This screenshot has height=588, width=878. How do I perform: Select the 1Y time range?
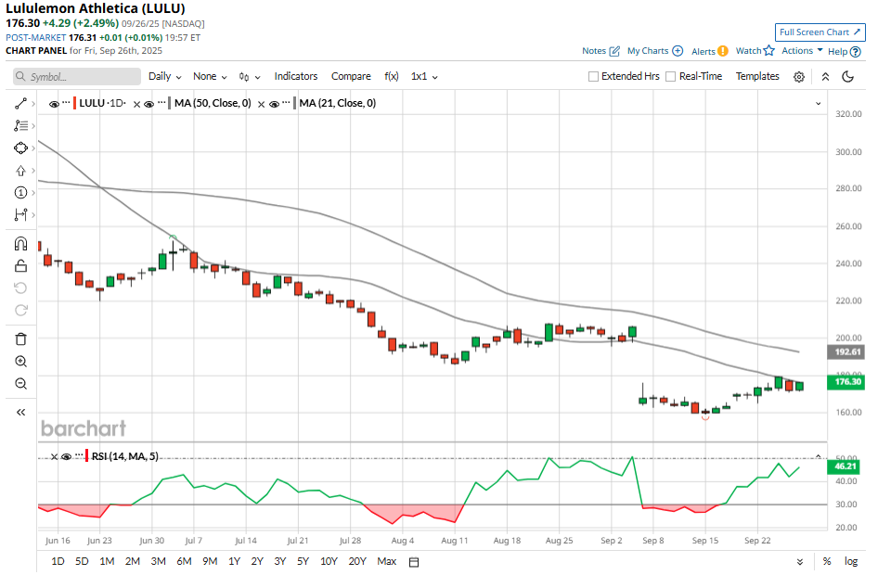coord(234,562)
